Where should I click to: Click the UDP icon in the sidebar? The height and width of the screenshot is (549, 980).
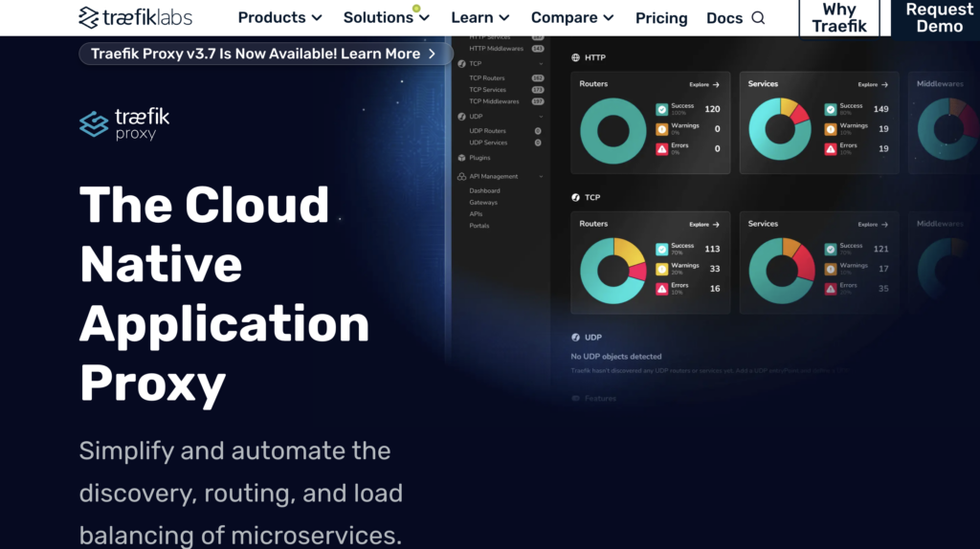click(x=461, y=117)
